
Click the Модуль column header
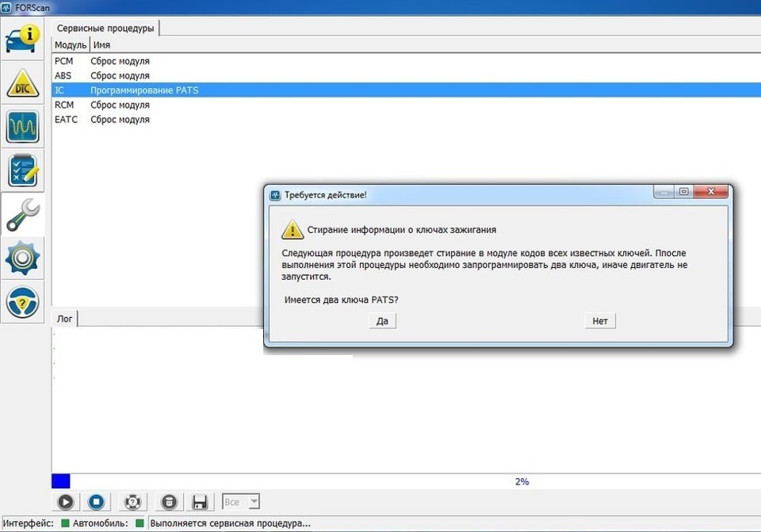pos(70,45)
